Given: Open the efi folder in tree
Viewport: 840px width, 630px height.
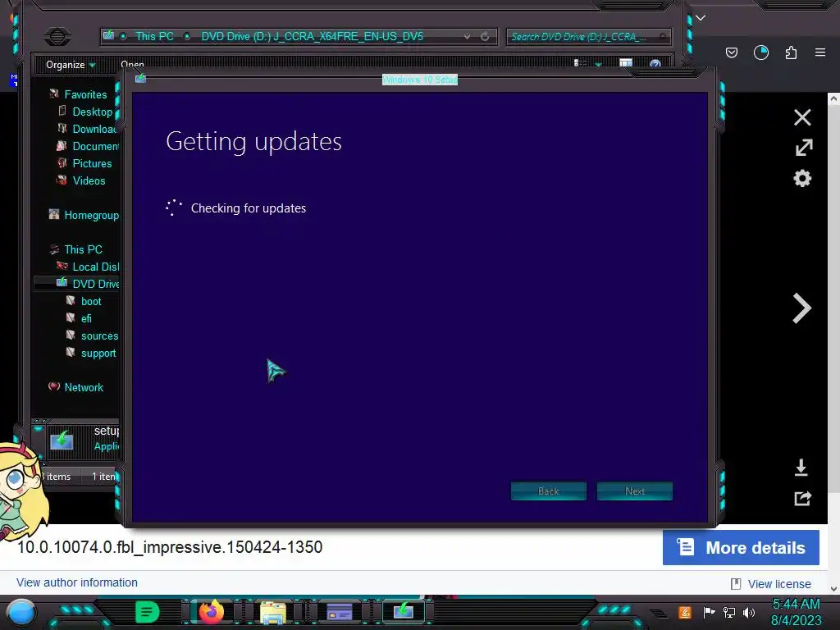Looking at the screenshot, I should (x=86, y=318).
